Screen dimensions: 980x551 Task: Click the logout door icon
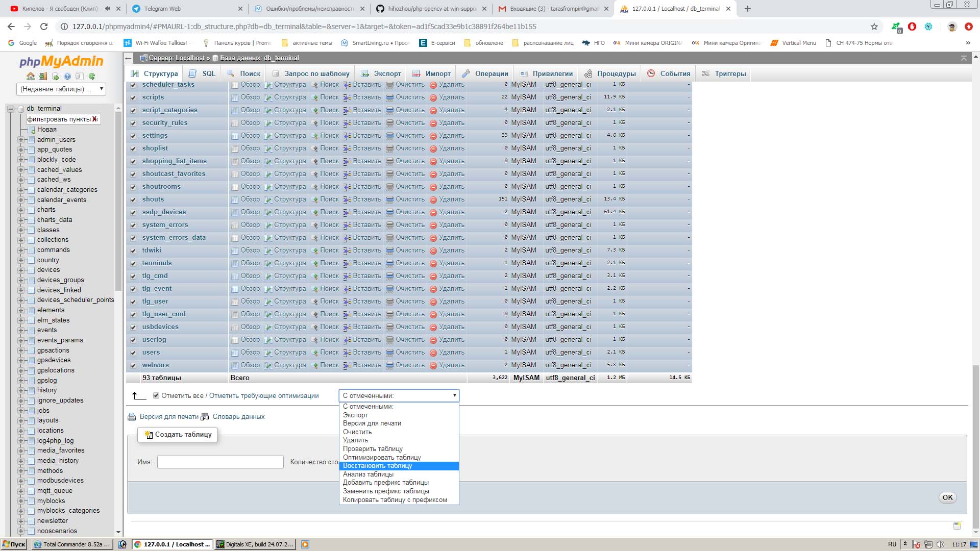[43, 77]
